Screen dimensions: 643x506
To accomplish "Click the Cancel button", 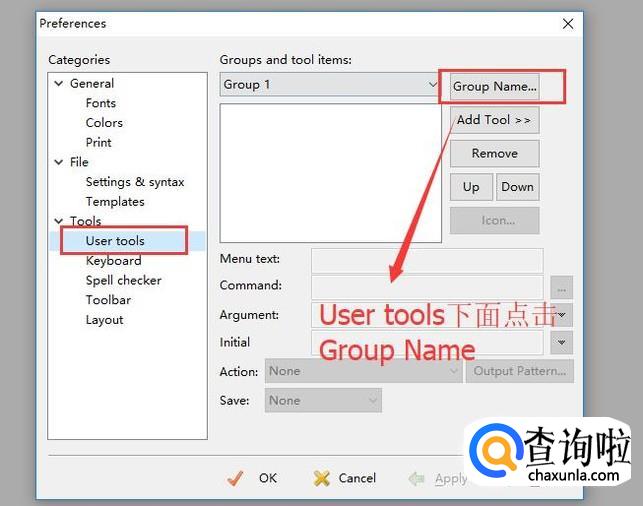I will pyautogui.click(x=344, y=478).
